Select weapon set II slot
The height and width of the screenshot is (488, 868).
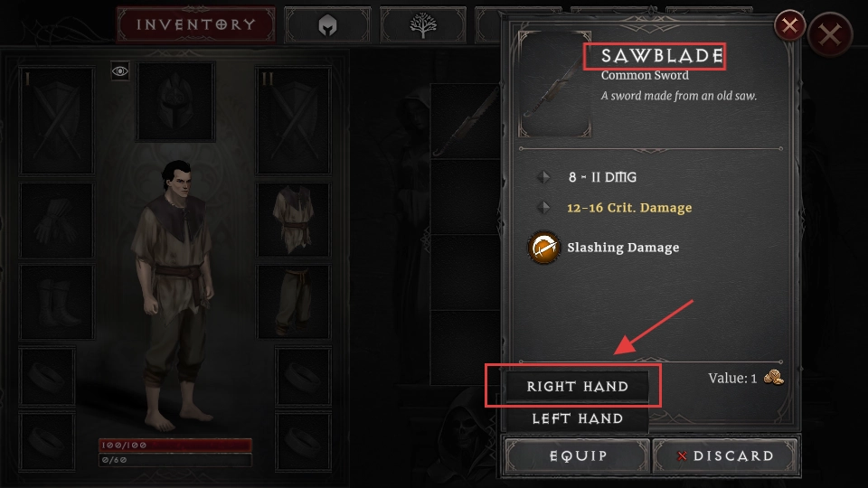tap(293, 120)
